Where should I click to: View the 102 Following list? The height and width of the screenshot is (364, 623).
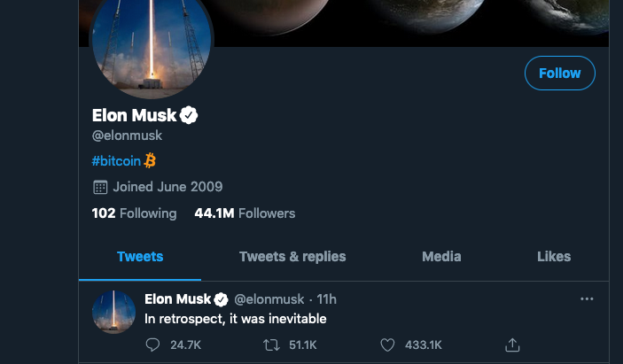tap(134, 213)
